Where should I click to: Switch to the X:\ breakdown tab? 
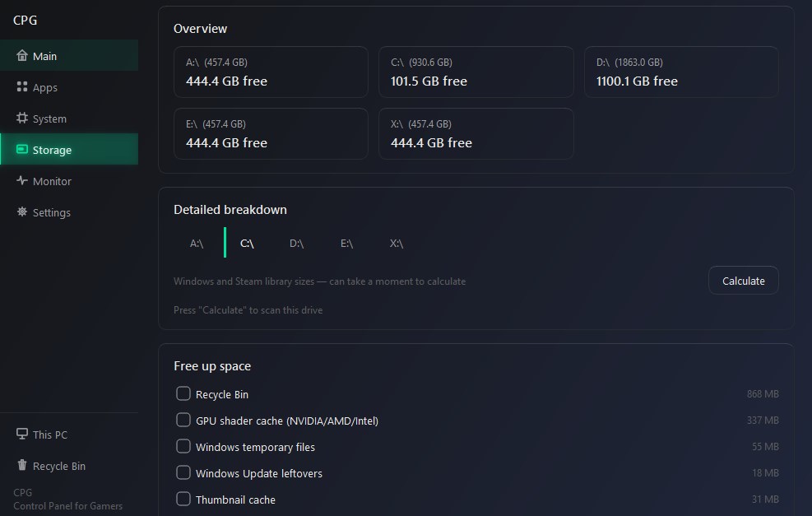(x=397, y=243)
